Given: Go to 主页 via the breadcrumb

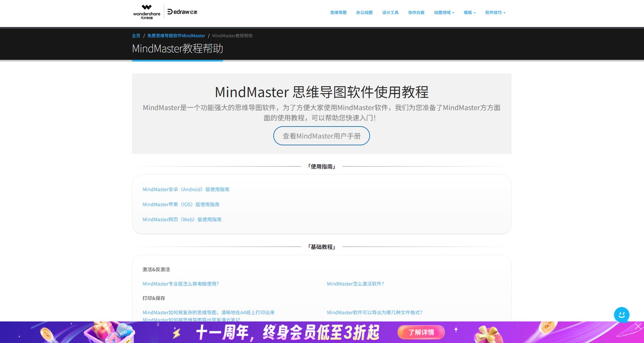Looking at the screenshot, I should click(x=136, y=36).
